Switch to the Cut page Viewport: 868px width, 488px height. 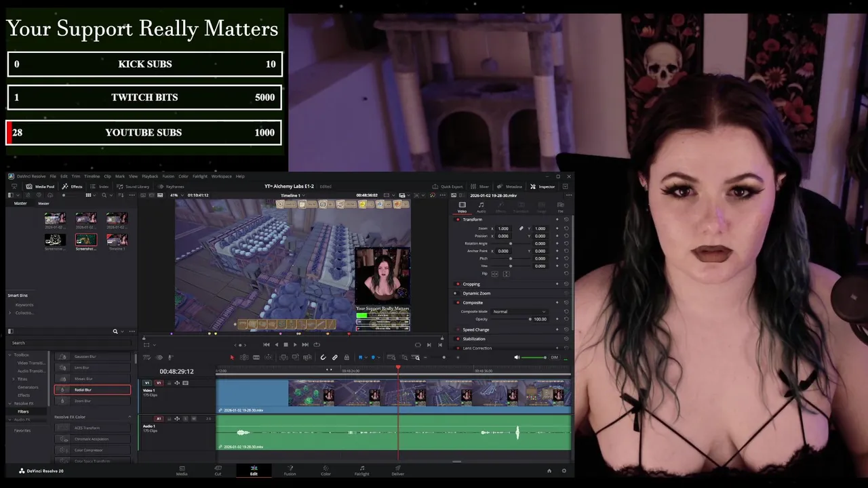[218, 470]
